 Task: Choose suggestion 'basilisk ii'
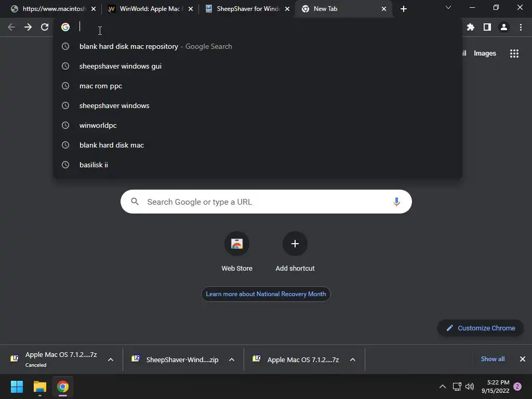258,165
